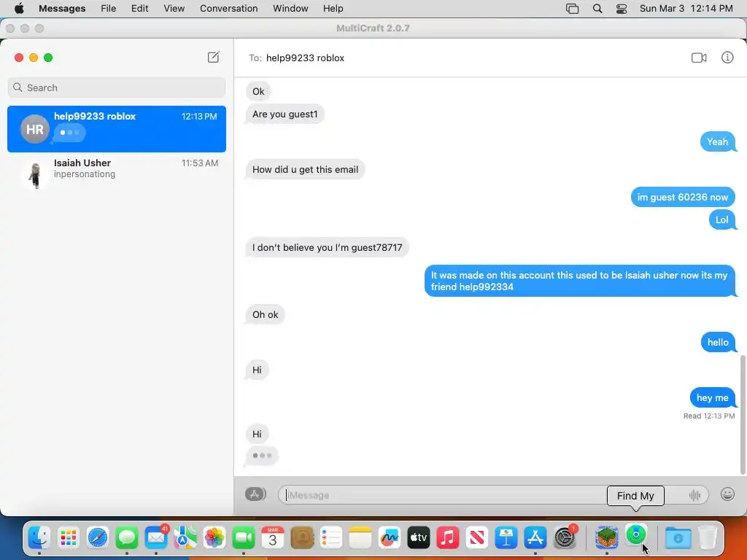
Task: Open the Edit menu
Action: tap(139, 8)
